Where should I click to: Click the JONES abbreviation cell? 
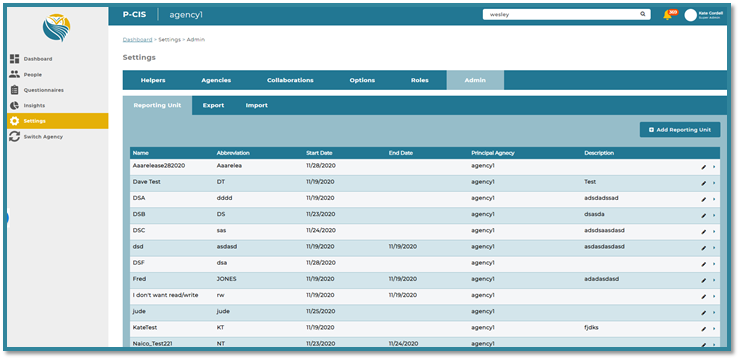tap(227, 279)
